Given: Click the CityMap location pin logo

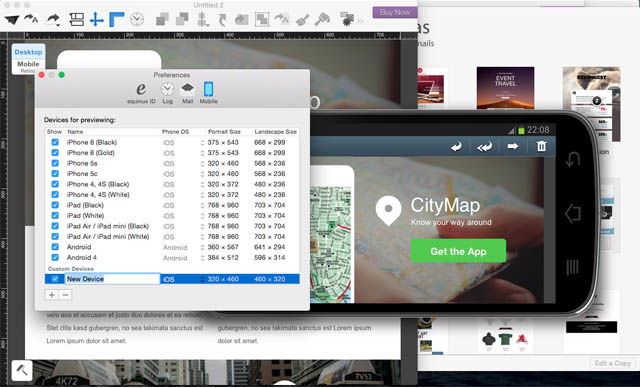Looking at the screenshot, I should click(x=388, y=211).
